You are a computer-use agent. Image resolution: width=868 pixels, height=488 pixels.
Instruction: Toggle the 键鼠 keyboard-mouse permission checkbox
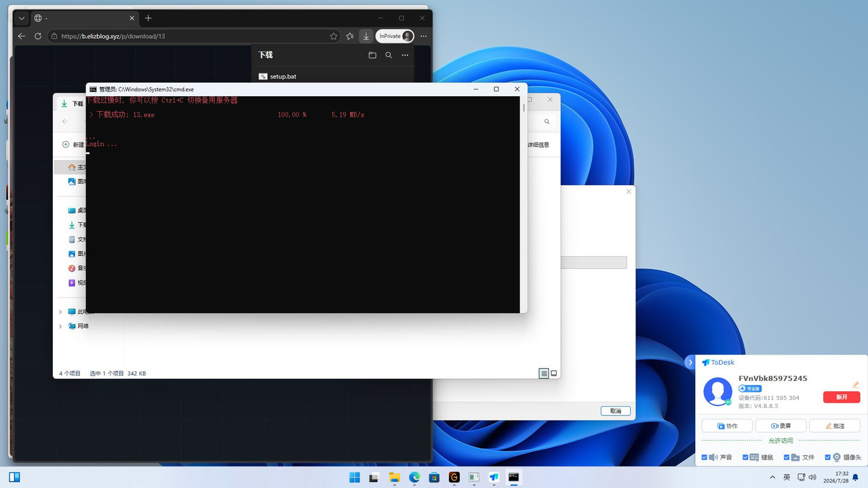pos(746,457)
